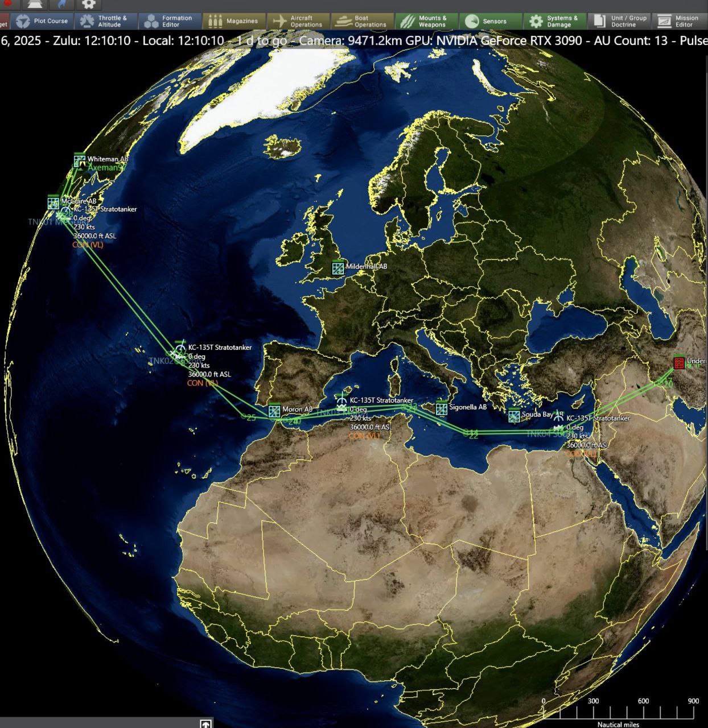This screenshot has width=708, height=728.
Task: Open the Magazines window
Action: coord(234,21)
